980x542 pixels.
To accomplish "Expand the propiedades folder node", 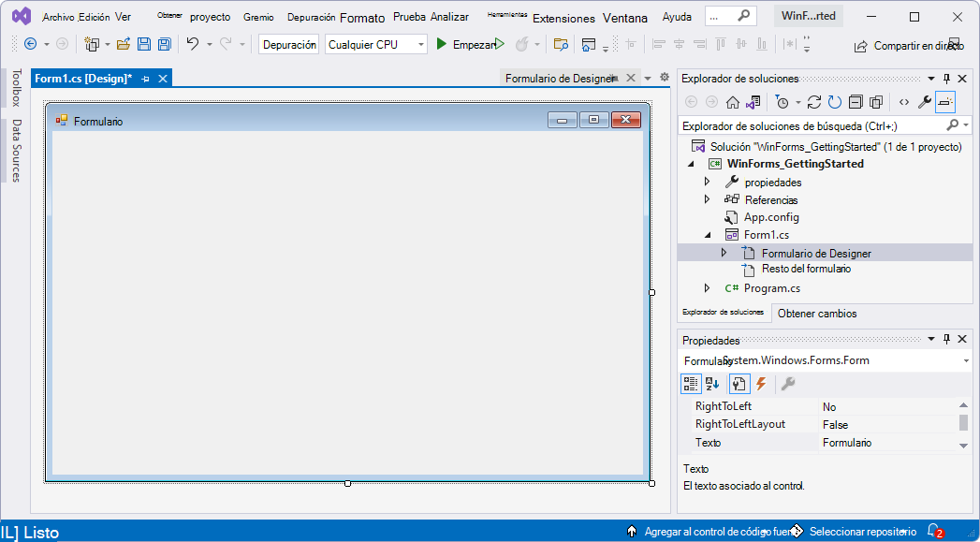I will (708, 182).
